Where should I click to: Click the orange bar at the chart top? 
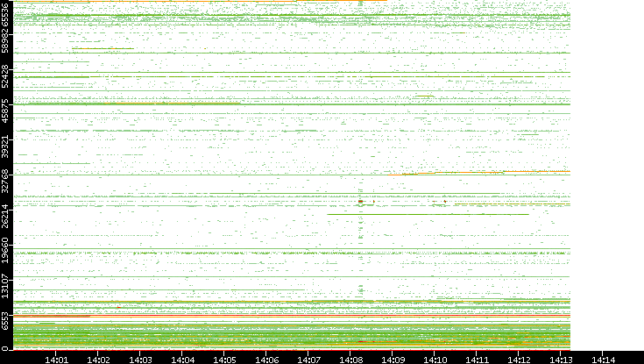(x=342, y=2)
